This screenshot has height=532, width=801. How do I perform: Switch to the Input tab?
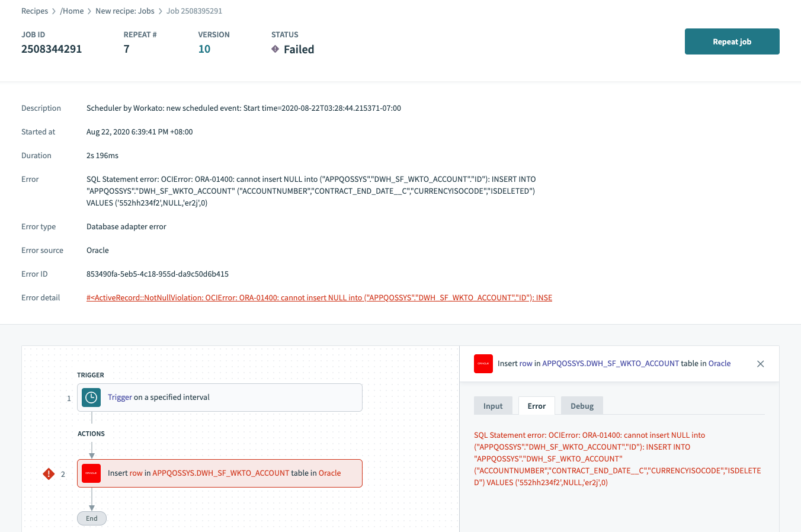pyautogui.click(x=493, y=406)
